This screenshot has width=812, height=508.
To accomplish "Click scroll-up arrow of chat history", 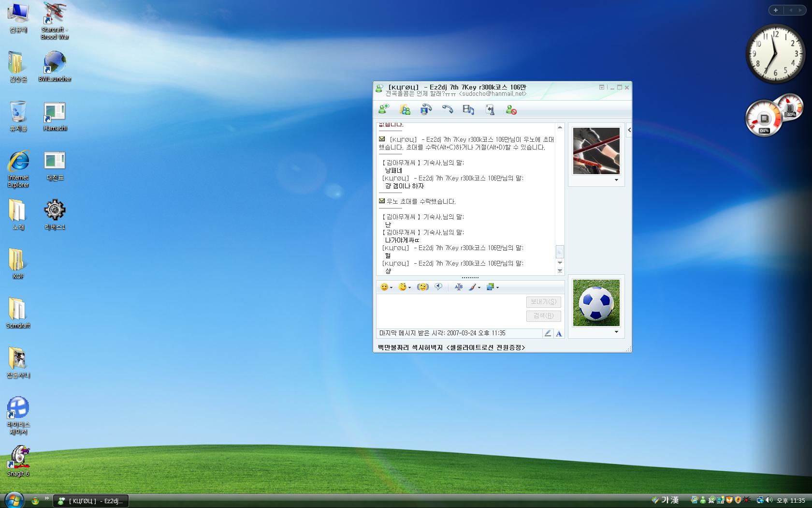I will pyautogui.click(x=560, y=127).
